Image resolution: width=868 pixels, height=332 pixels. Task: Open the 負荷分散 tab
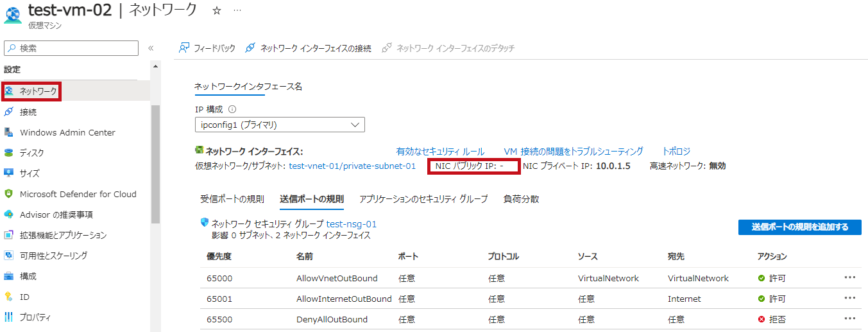coord(522,199)
